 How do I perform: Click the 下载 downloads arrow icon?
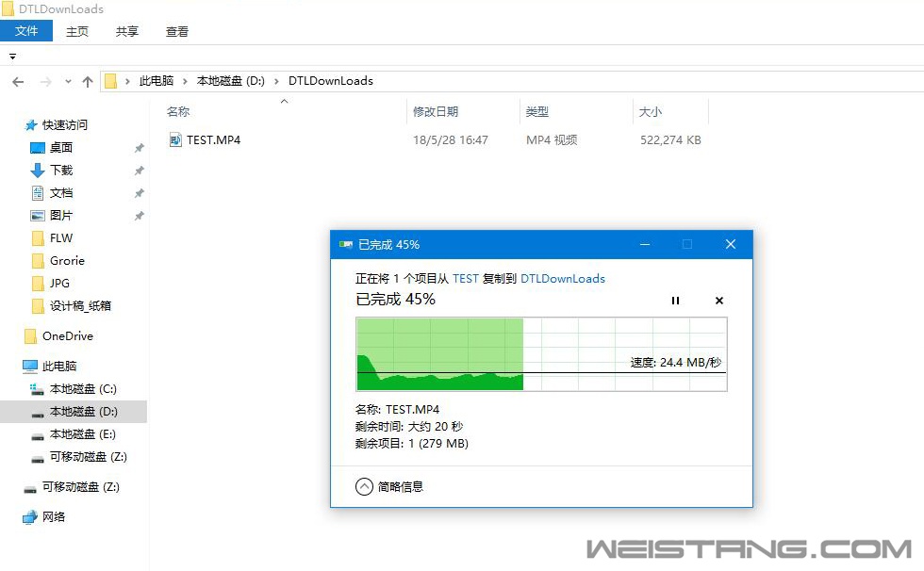pyautogui.click(x=38, y=171)
